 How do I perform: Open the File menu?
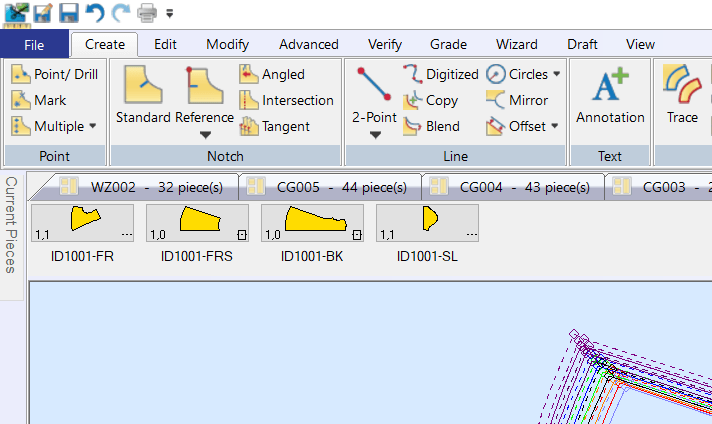click(x=34, y=44)
